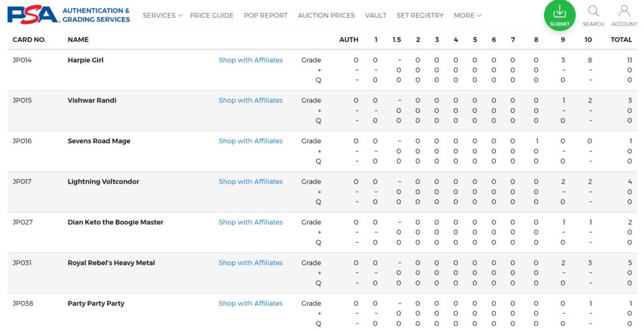Click the TOTAL column header
Image resolution: width=644 pixels, height=330 pixels.
(621, 40)
